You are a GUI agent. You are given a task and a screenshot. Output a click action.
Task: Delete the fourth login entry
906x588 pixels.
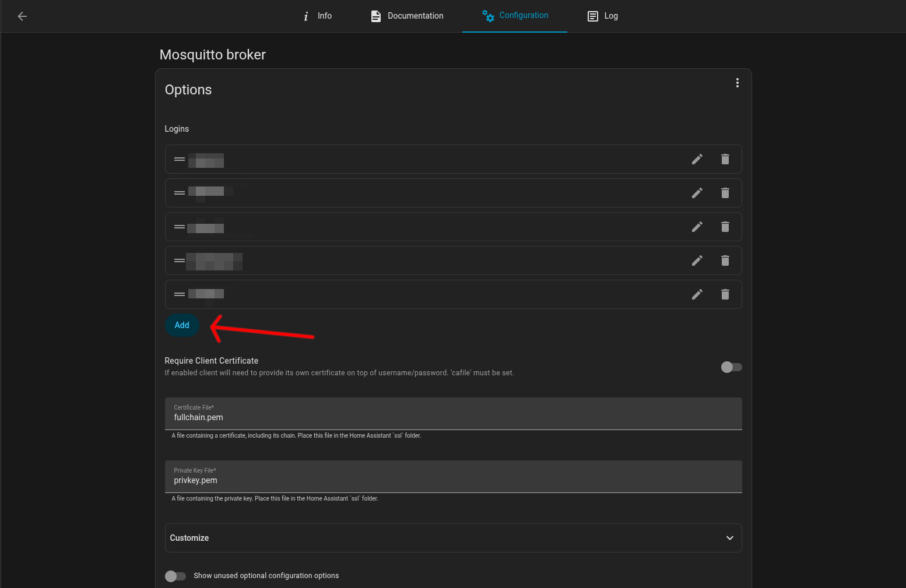coord(725,260)
